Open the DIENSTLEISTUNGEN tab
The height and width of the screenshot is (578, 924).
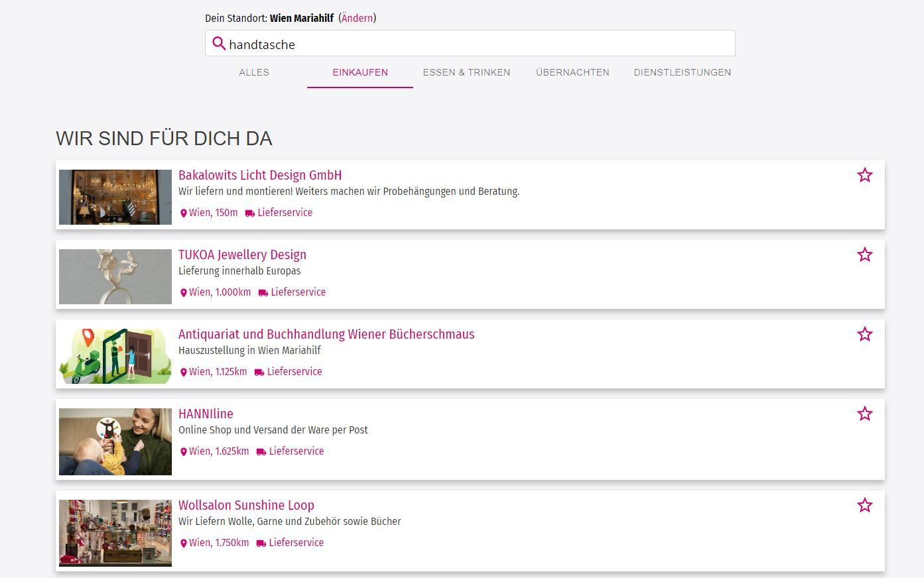pos(682,72)
